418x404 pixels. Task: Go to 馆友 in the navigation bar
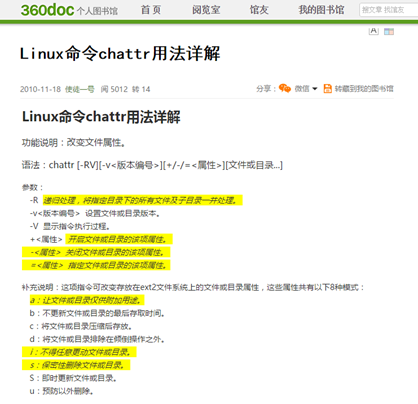[259, 10]
